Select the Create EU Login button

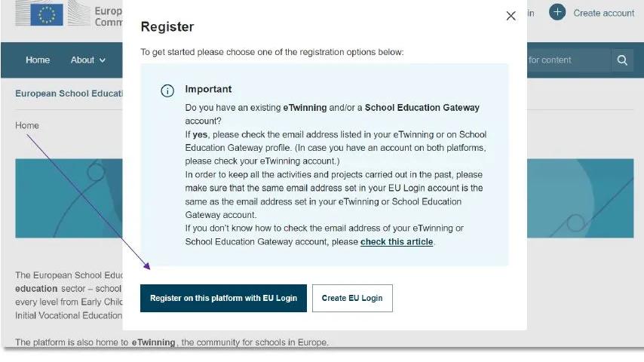[352, 298]
